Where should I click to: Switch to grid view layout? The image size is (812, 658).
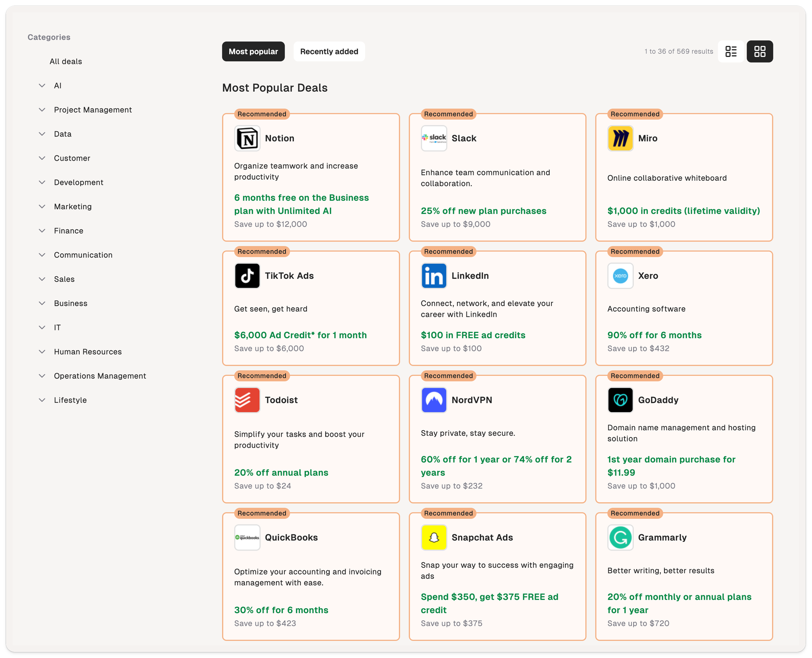[759, 52]
